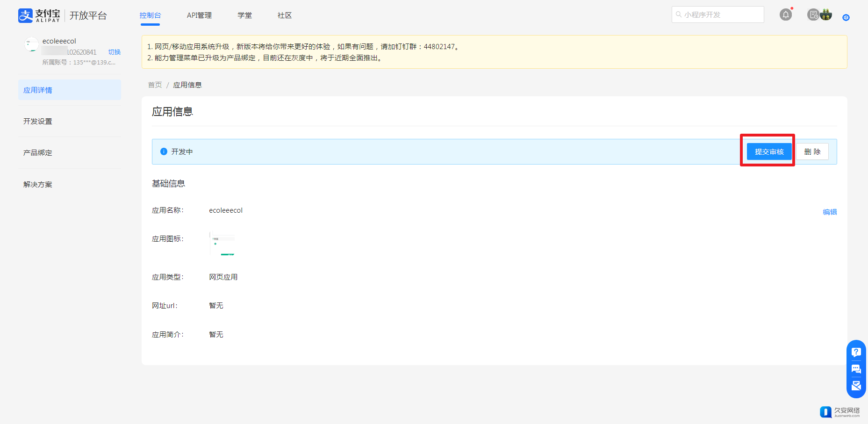Click the 切换 account link
Viewport: 868px width, 424px height.
(x=115, y=52)
